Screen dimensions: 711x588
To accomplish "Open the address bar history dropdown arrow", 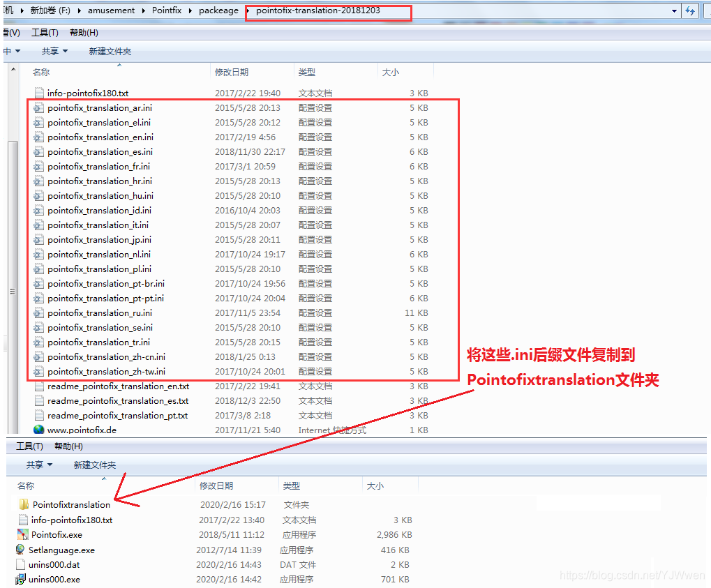I will (x=674, y=11).
